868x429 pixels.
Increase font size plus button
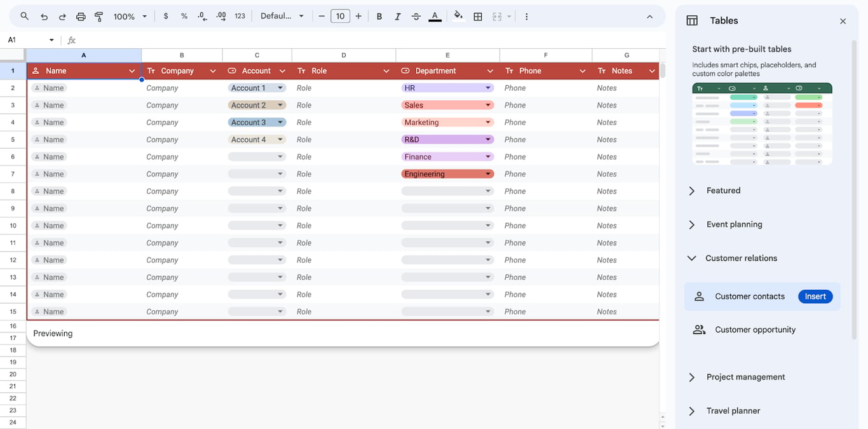pos(358,17)
